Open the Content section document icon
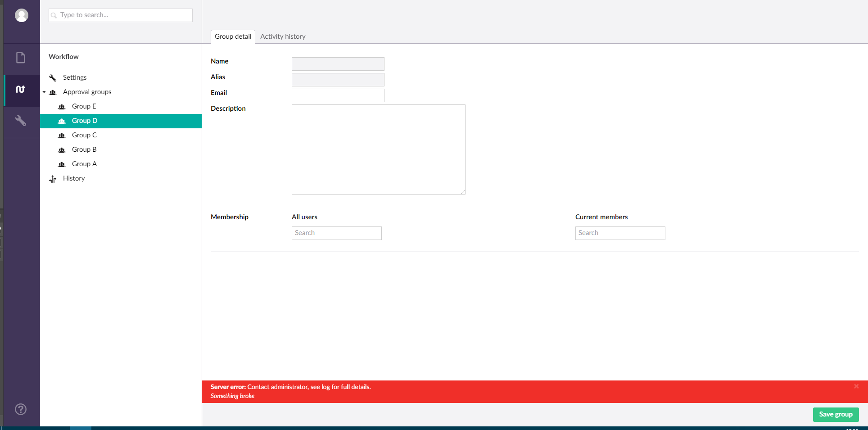Viewport: 868px width, 430px height. coord(21,58)
